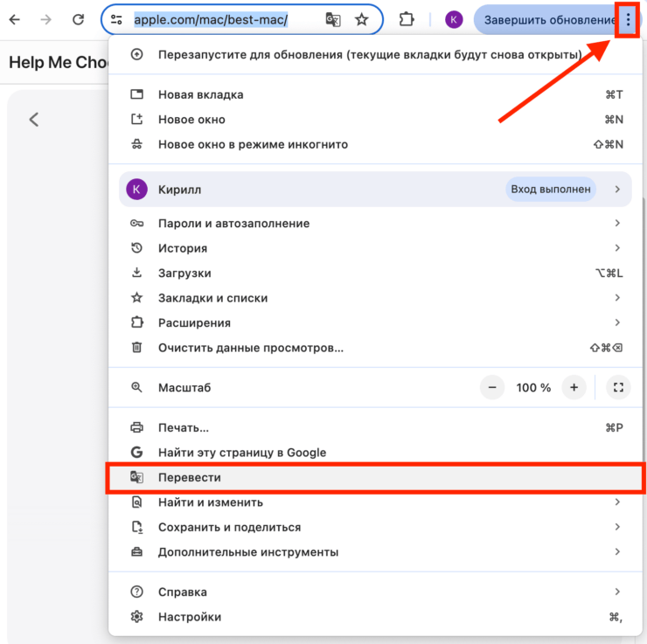Screen dimensions: 647x644
Task: Click the translate icon in address bar
Action: (333, 19)
